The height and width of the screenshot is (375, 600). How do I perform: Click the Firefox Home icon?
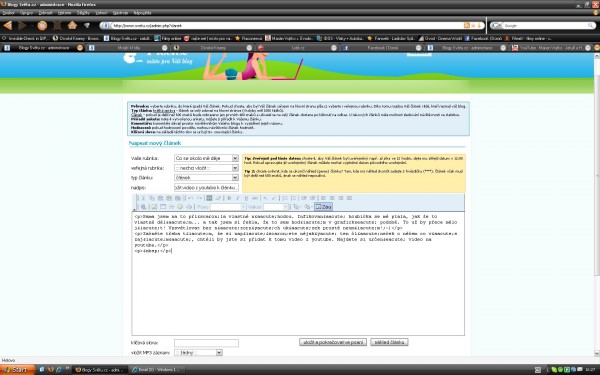pos(72,26)
